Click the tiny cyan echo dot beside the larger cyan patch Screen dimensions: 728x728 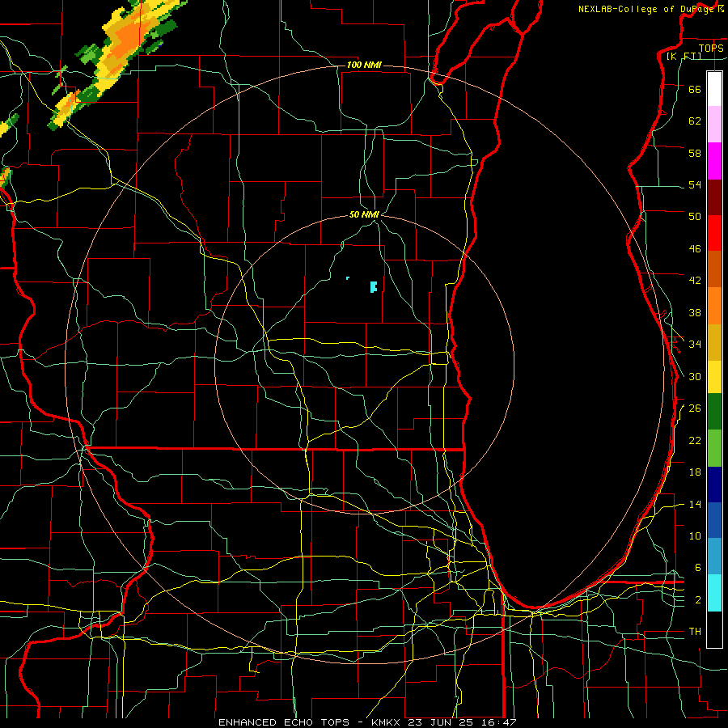click(x=348, y=278)
